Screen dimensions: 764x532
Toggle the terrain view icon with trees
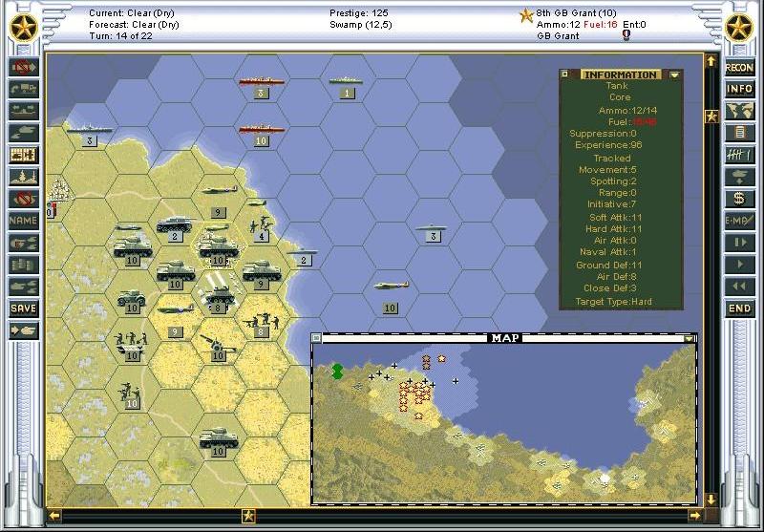tap(24, 177)
